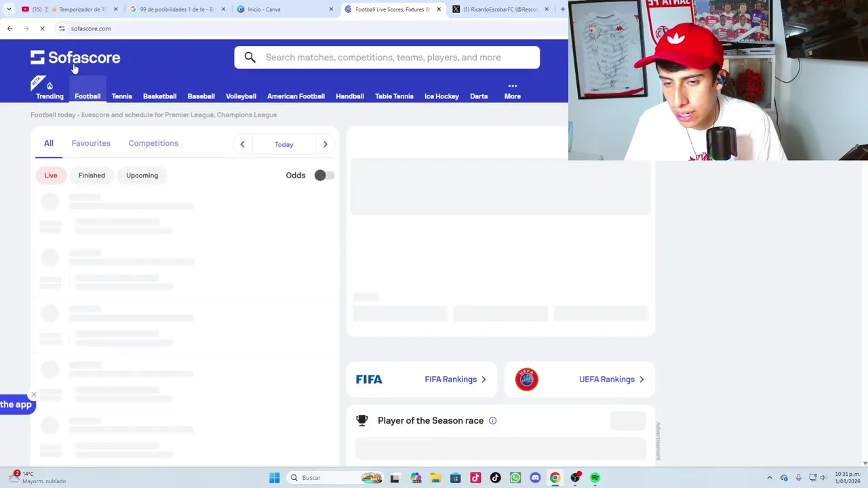
Task: Click the search magnifier icon
Action: coord(250,58)
